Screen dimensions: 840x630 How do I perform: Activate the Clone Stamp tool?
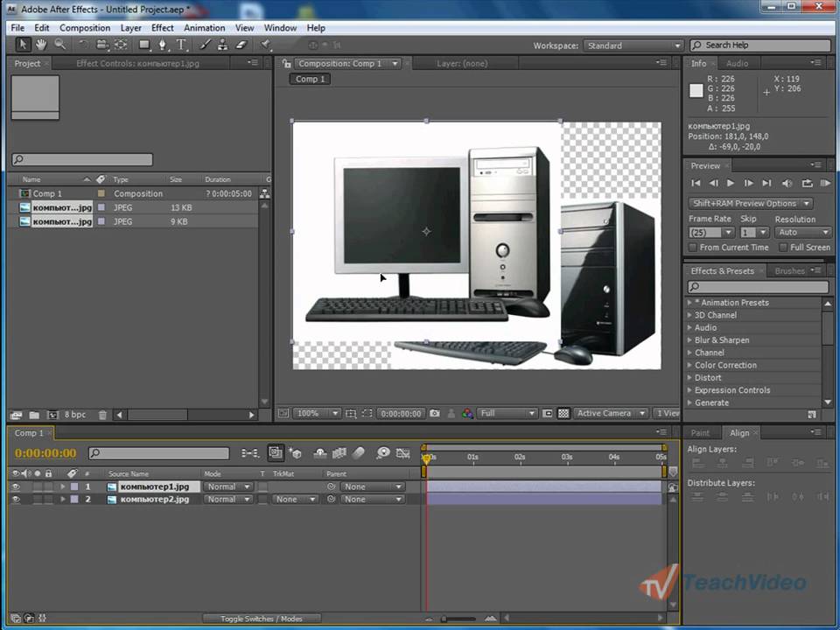223,45
